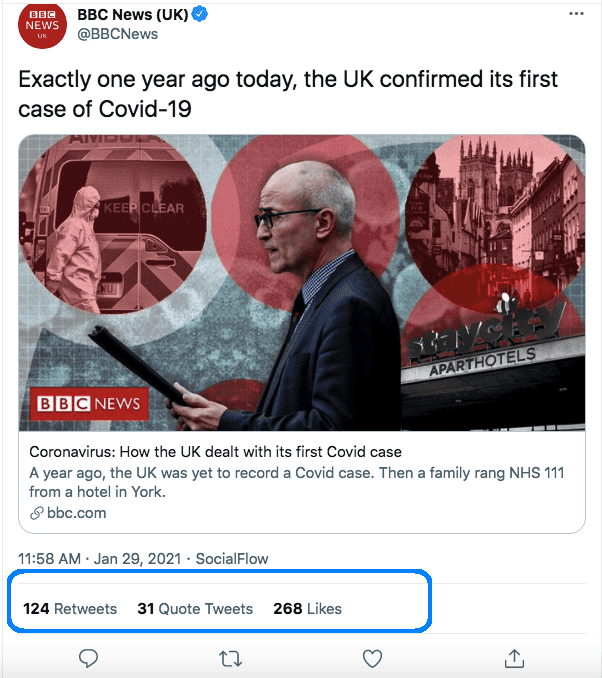Click the blue verified badge
The image size is (602, 678).
point(199,15)
